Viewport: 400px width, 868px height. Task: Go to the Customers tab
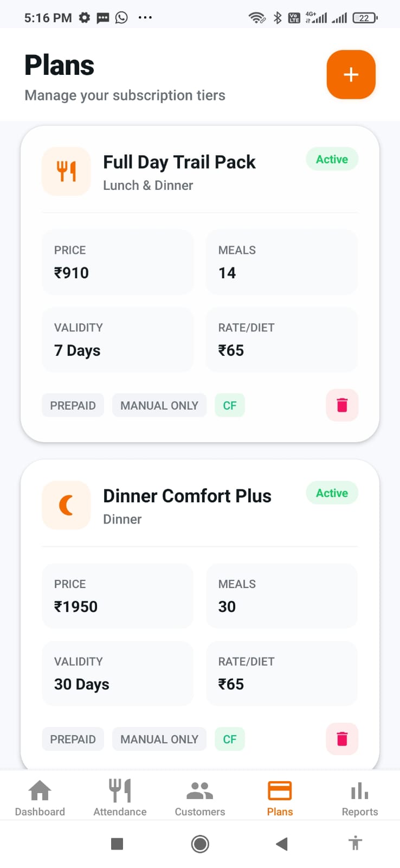(x=200, y=797)
